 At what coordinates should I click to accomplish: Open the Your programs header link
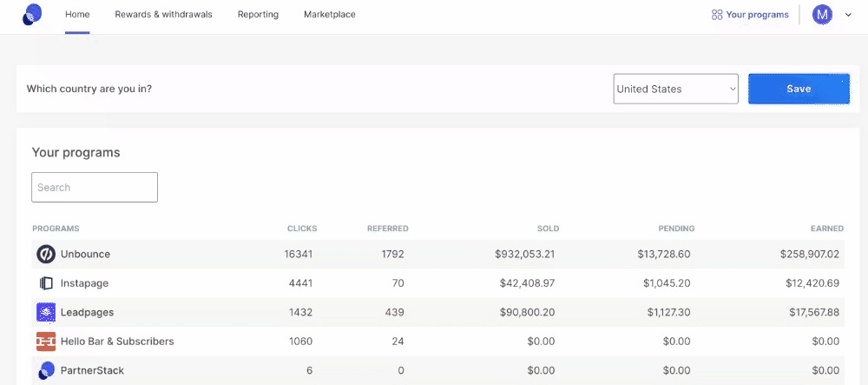[757, 15]
